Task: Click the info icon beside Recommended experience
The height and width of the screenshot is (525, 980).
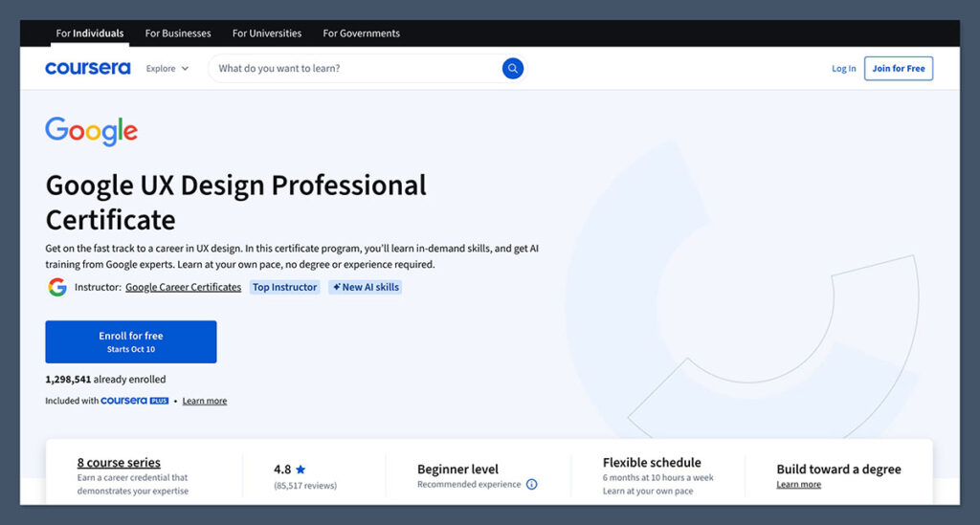Action: [x=532, y=485]
